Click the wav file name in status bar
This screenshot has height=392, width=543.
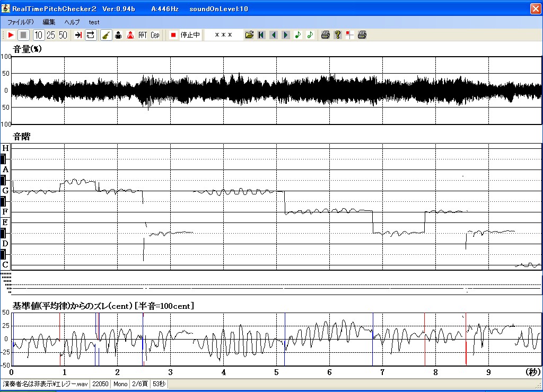click(46, 384)
